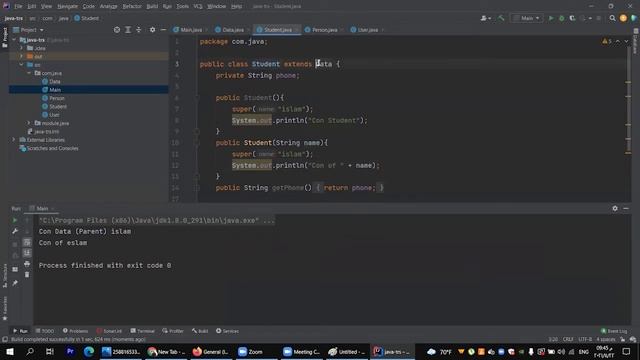Click the Build project hammer icon

pos(501,18)
